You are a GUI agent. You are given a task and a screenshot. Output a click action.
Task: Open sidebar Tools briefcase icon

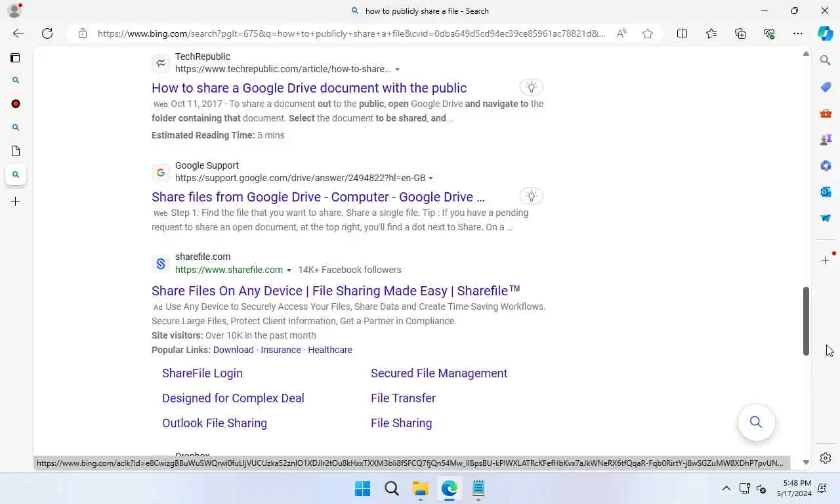(826, 113)
